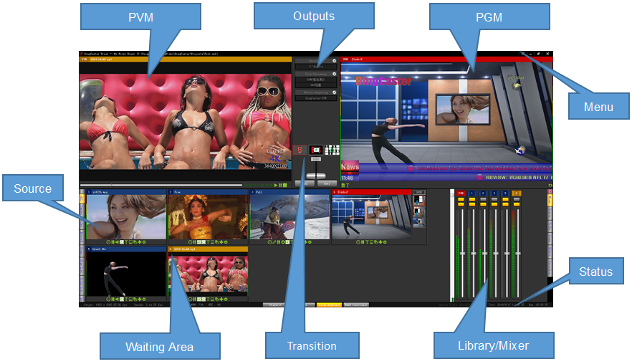Click the pink close icon above mixer tabs
This screenshot has height=364, width=632.
[550, 192]
